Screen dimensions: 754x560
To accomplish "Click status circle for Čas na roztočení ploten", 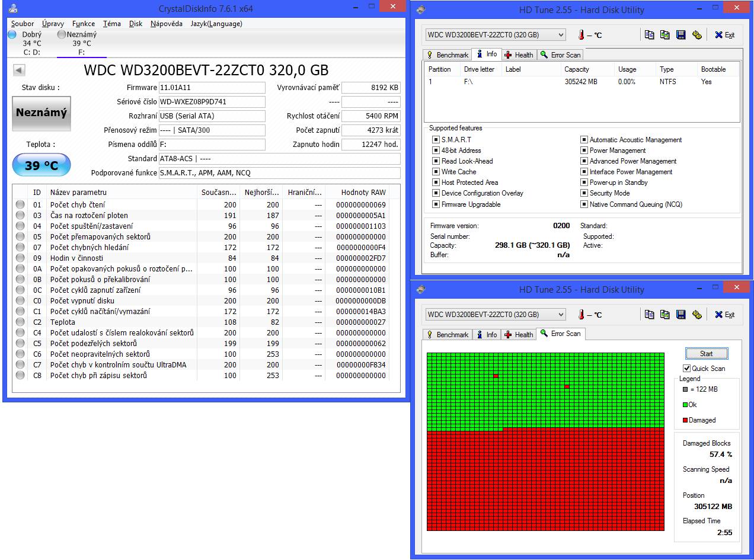I will click(x=20, y=215).
